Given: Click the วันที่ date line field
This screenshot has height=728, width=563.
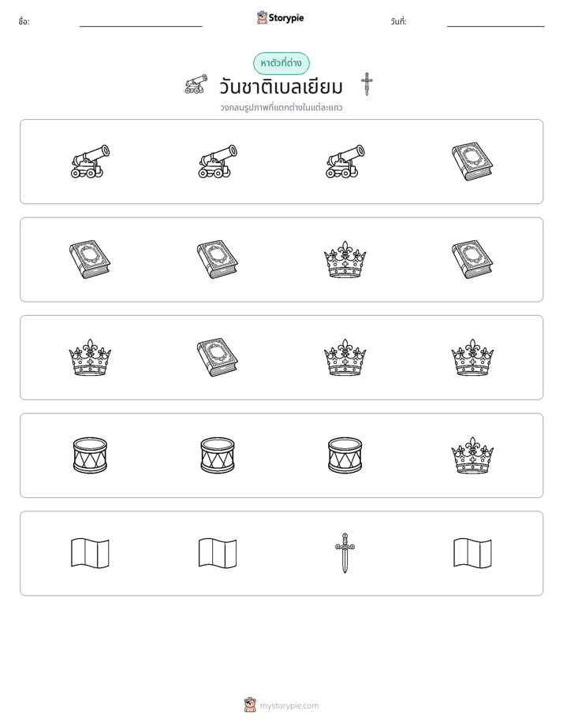Looking at the screenshot, I should pyautogui.click(x=496, y=22).
